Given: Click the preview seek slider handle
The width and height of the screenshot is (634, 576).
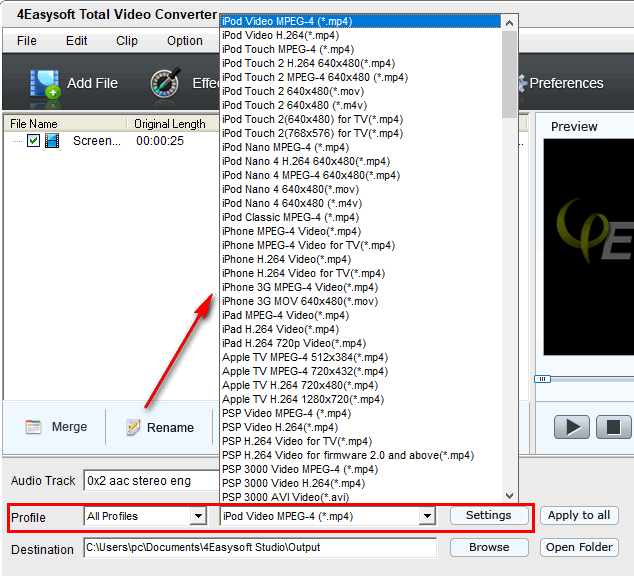Looking at the screenshot, I should coord(542,379).
